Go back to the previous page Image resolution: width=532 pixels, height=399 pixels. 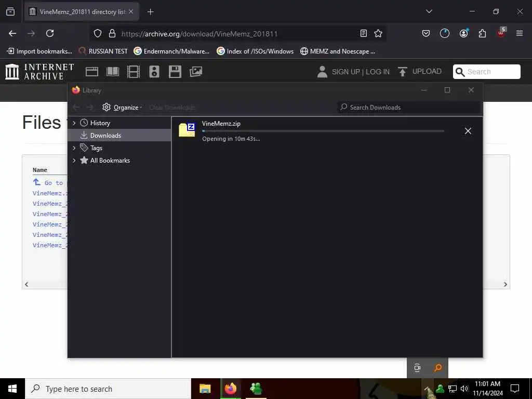point(12,33)
